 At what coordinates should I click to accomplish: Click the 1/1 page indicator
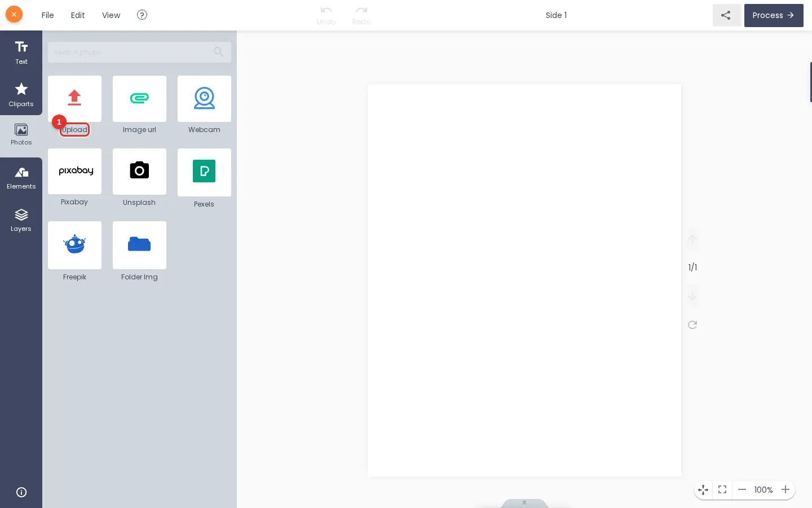[692, 268]
